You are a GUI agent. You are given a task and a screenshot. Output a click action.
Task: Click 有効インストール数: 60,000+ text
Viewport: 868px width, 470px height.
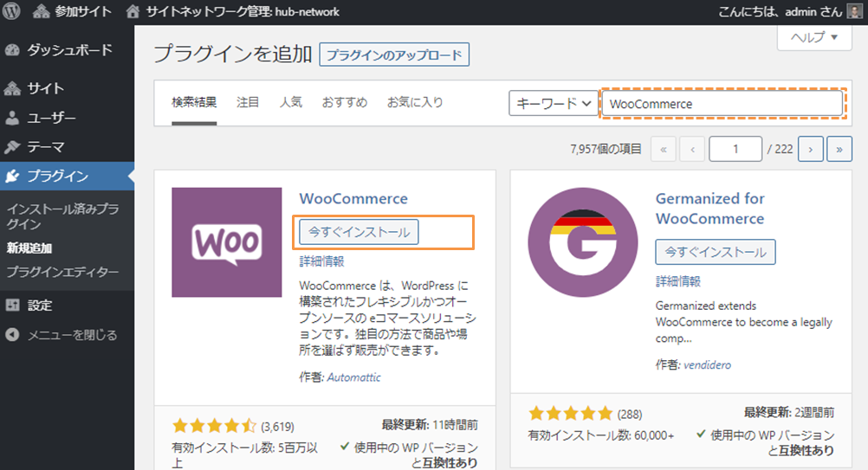coord(601,435)
